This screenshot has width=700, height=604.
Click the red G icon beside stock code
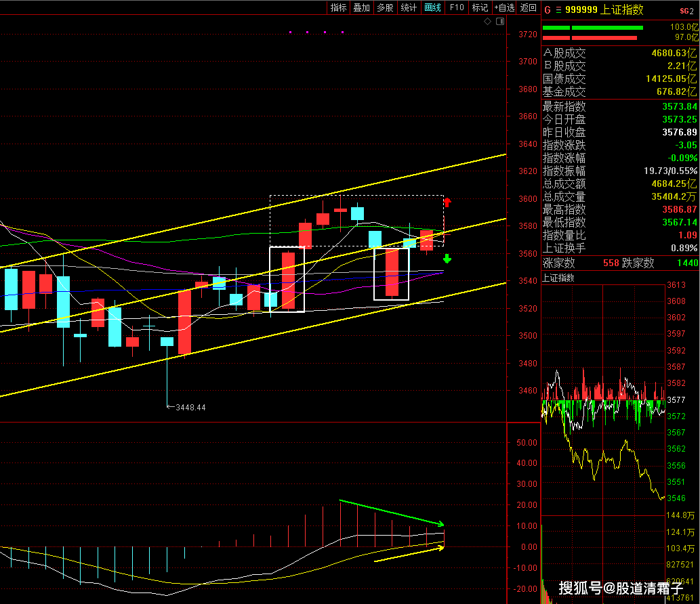click(548, 9)
